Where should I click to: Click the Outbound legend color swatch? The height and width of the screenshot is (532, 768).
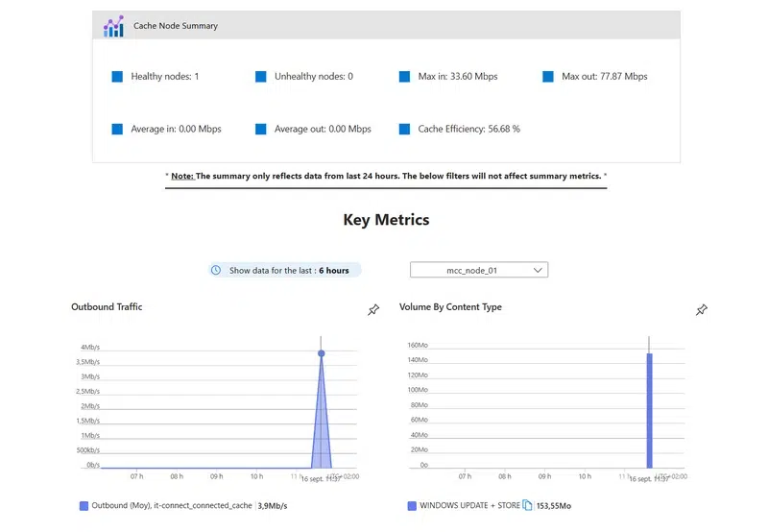coord(84,505)
